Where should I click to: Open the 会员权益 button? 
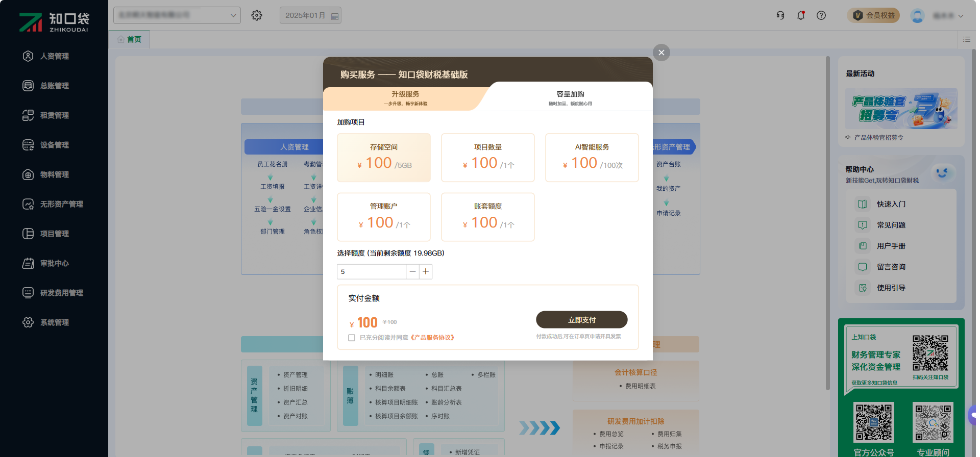873,15
